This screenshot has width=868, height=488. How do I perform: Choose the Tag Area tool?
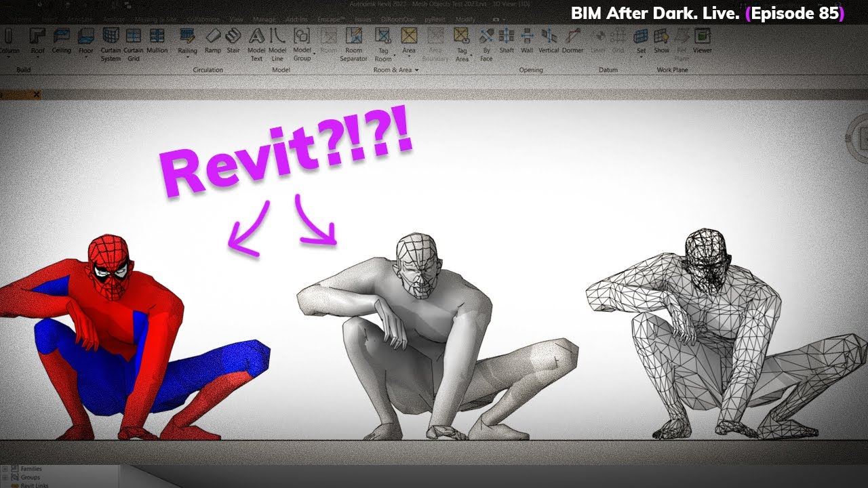coord(462,45)
